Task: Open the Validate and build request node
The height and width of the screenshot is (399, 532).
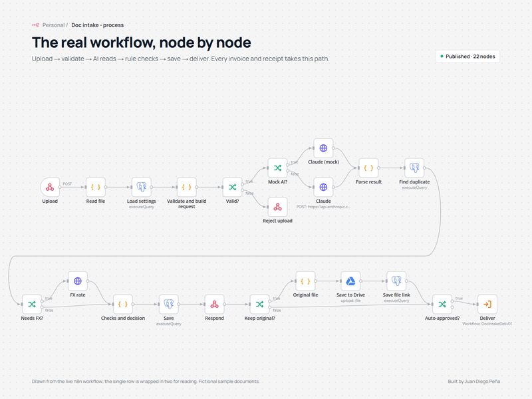Action: click(187, 188)
